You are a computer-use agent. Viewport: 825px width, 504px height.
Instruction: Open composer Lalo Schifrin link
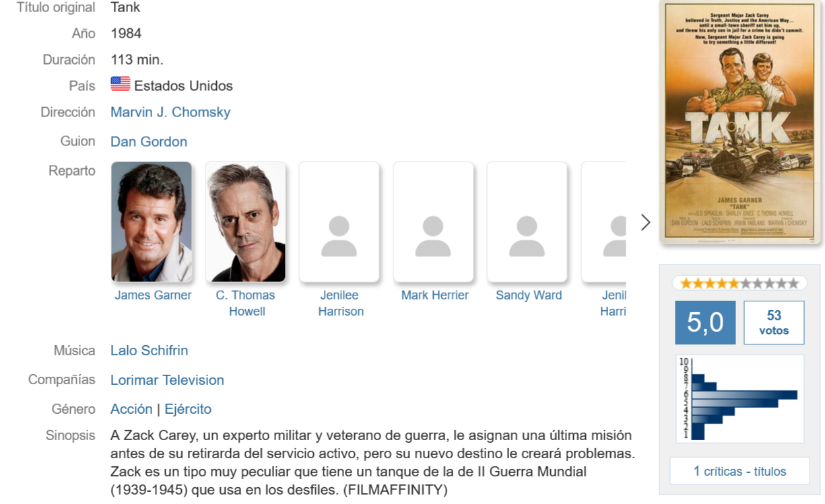point(150,351)
